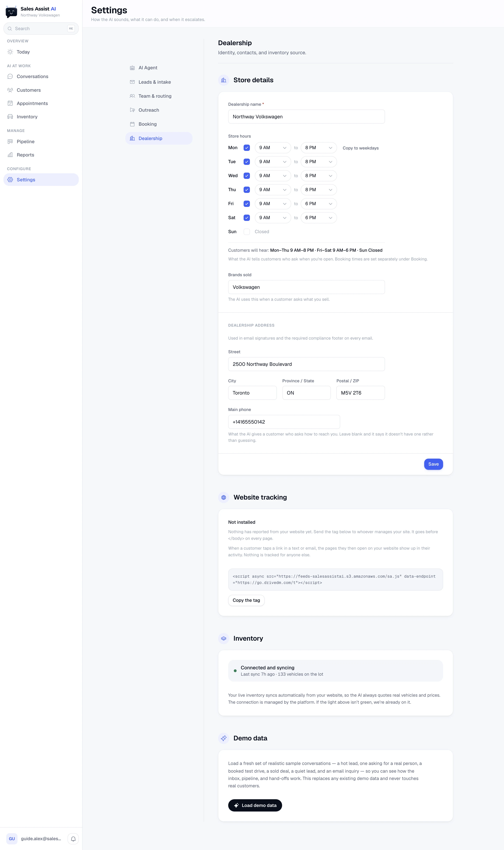Open Friday closing time dropdown
504x850 pixels.
pos(318,204)
